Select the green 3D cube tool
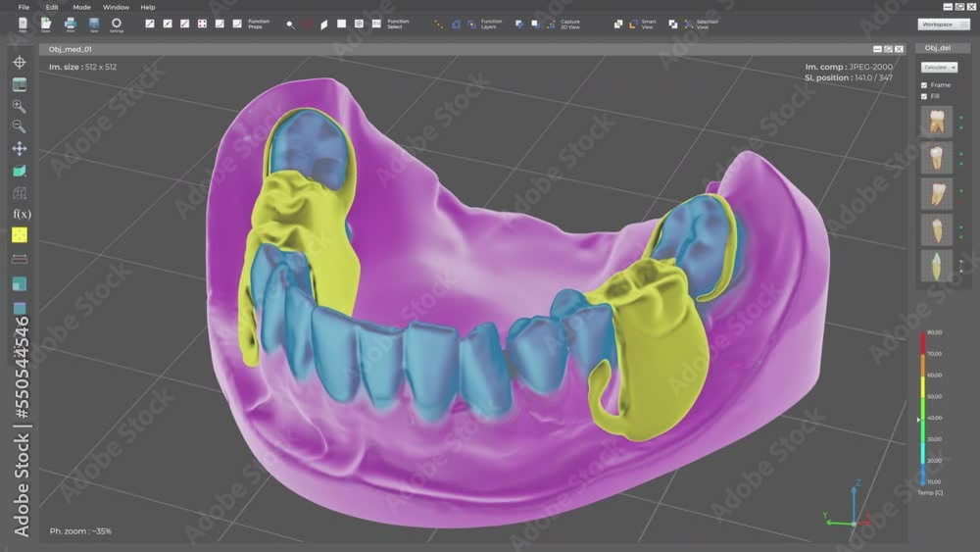This screenshot has height=552, width=980. point(20,171)
